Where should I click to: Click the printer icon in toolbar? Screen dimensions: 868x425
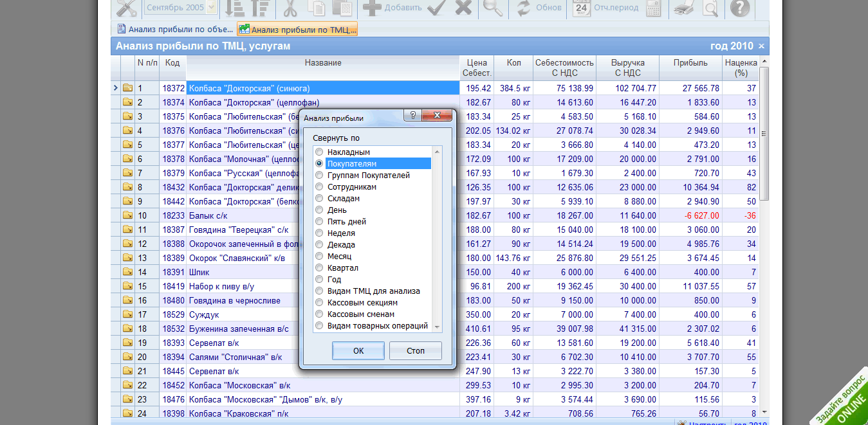683,8
